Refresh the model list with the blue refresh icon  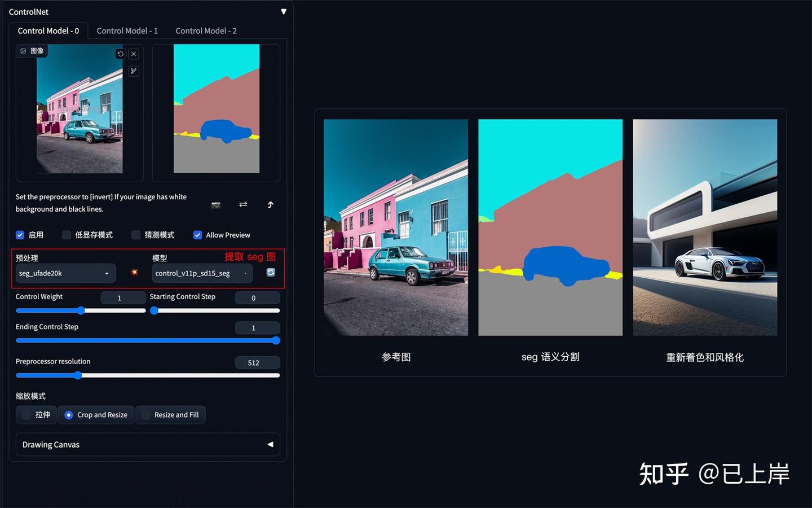[271, 272]
